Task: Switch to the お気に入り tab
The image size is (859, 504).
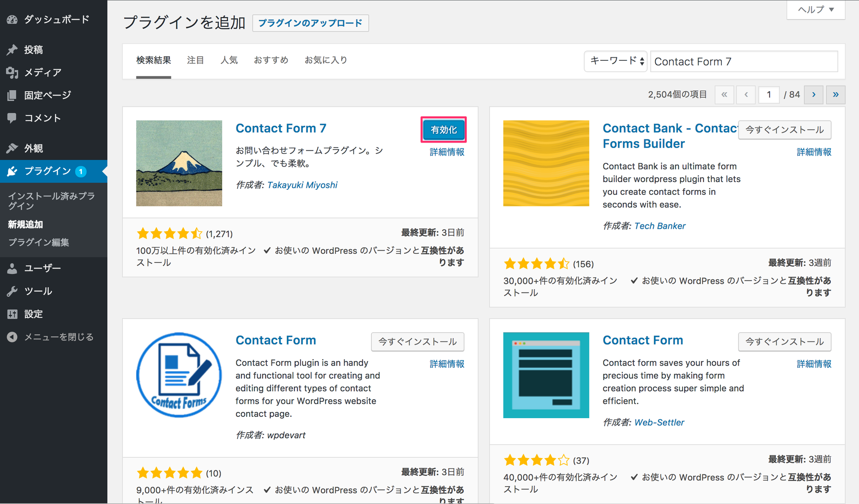Action: [x=326, y=60]
